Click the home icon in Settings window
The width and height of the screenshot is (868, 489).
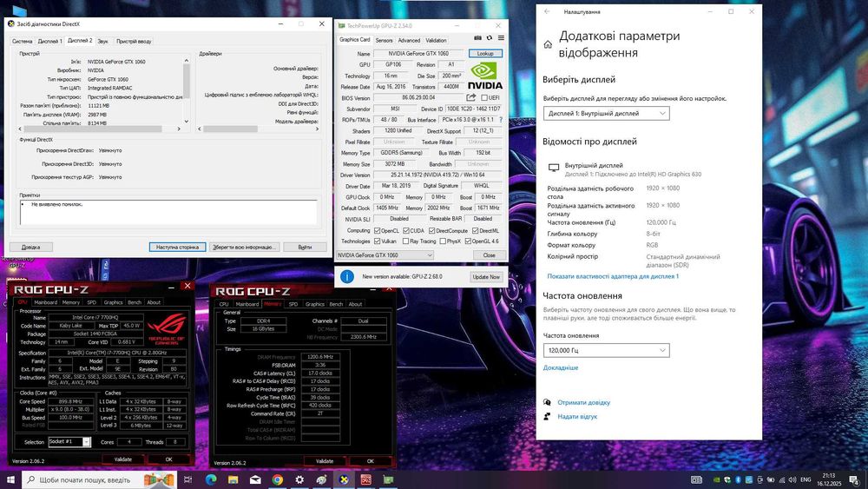[548, 44]
